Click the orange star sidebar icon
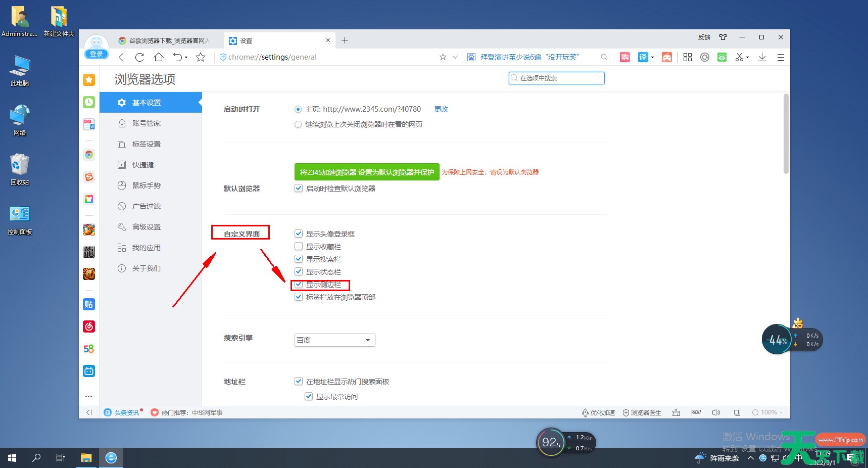This screenshot has width=868, height=468. coord(89,80)
